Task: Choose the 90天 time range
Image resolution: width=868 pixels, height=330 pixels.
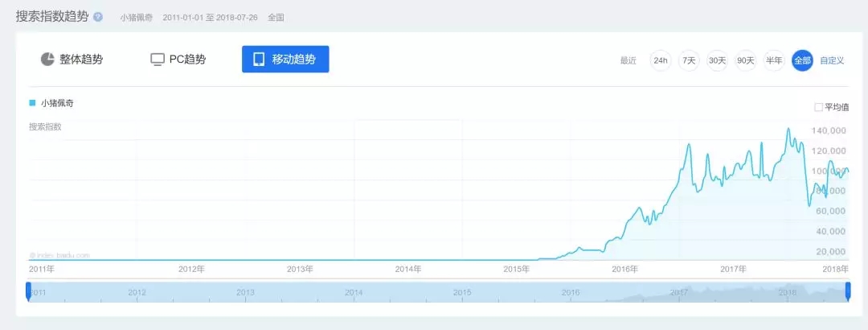Action: click(x=746, y=60)
